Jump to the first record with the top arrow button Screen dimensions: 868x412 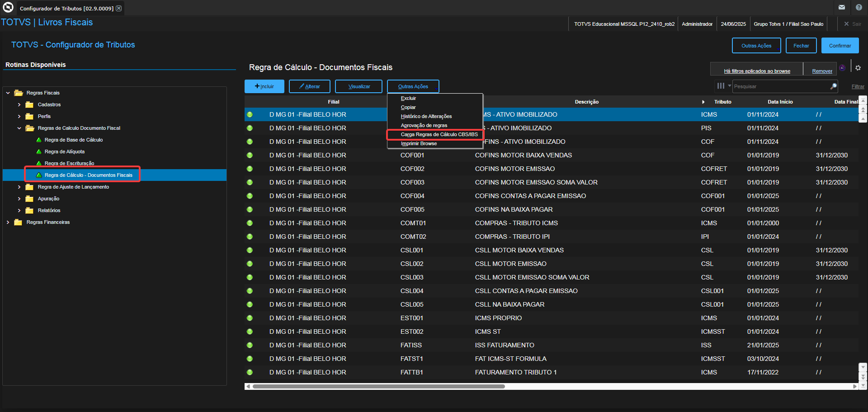(x=863, y=100)
